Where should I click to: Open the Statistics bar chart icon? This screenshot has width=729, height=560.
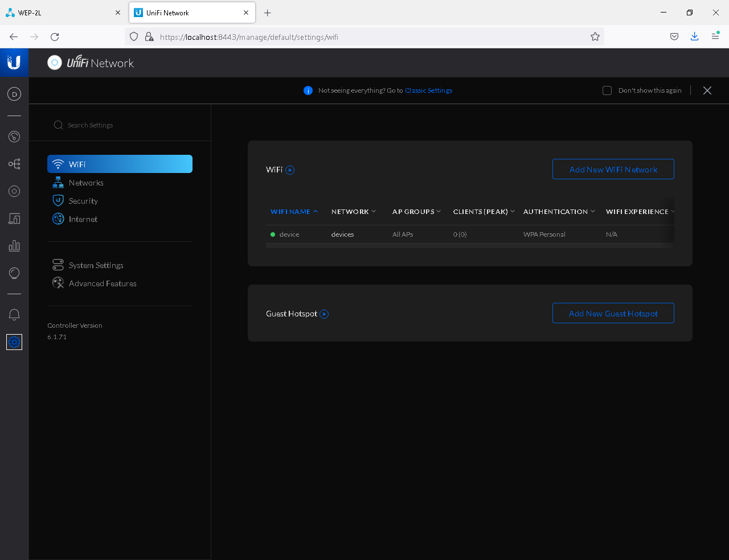(x=14, y=246)
